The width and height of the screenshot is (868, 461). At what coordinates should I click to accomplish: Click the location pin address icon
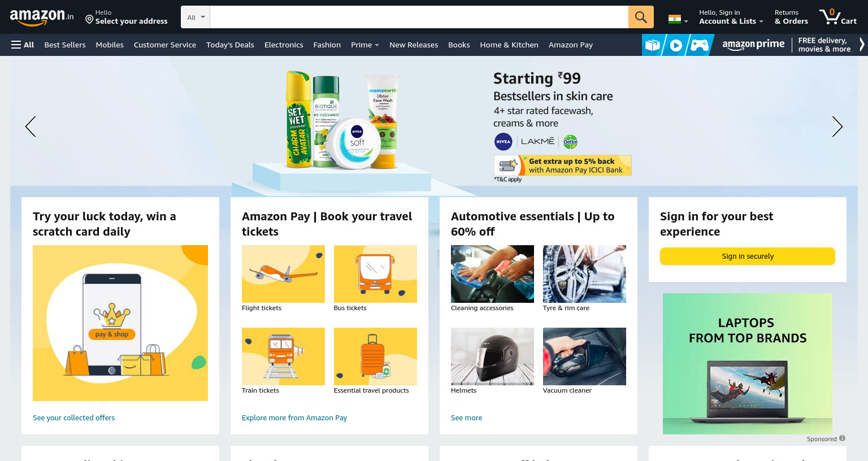(x=89, y=19)
